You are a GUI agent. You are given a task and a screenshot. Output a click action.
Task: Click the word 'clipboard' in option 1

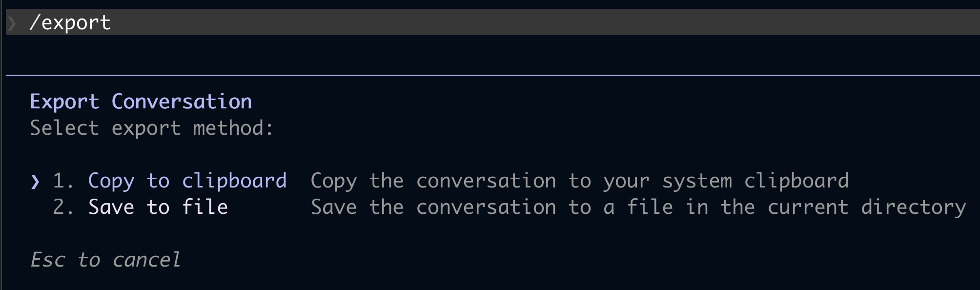pyautogui.click(x=234, y=181)
